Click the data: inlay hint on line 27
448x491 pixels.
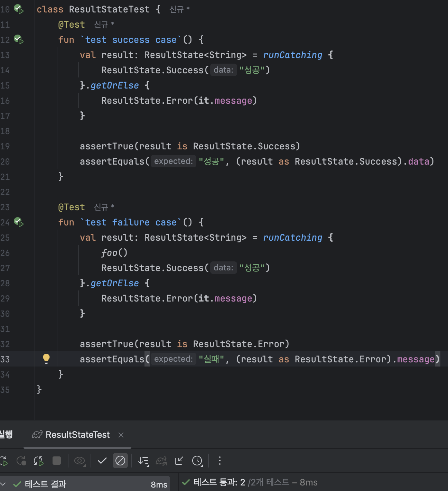tap(223, 268)
